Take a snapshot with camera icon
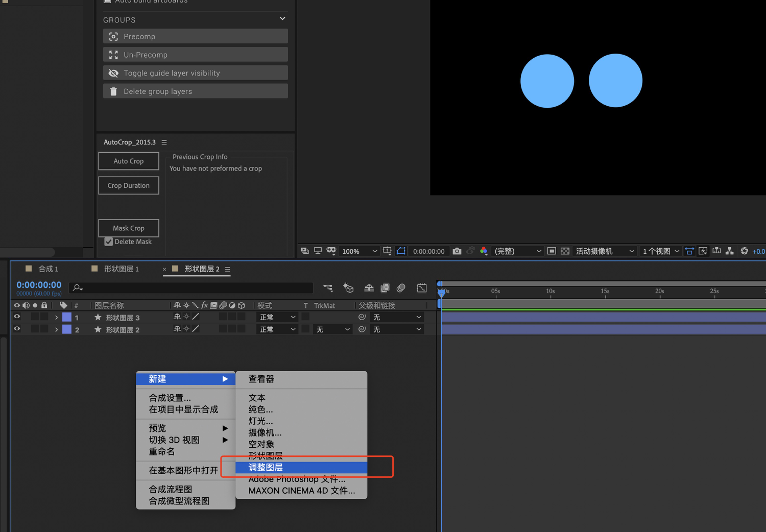This screenshot has height=532, width=766. pos(457,251)
